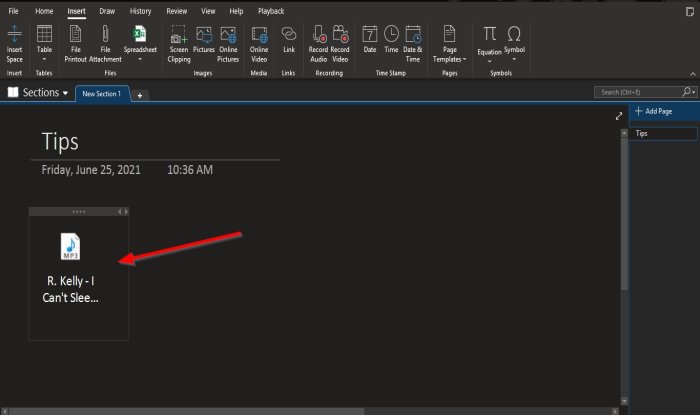The height and width of the screenshot is (415, 700).
Task: Click the notebook icon beside Sections
Action: [x=13, y=92]
